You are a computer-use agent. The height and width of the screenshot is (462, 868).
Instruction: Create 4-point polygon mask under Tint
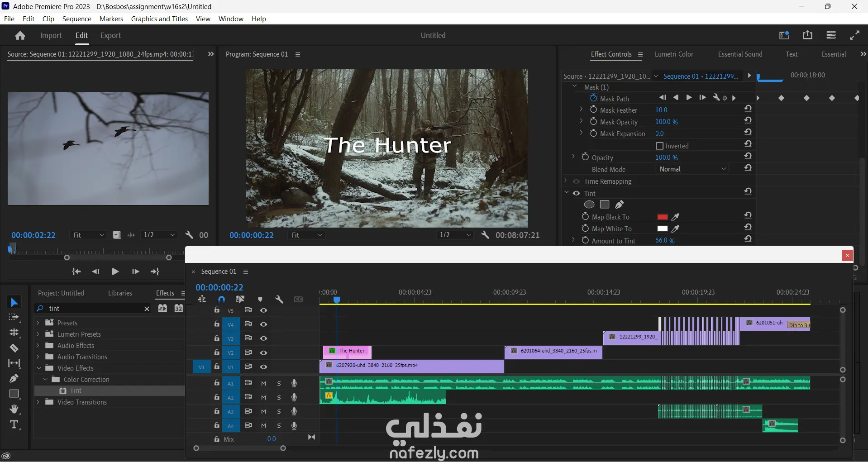(x=605, y=205)
